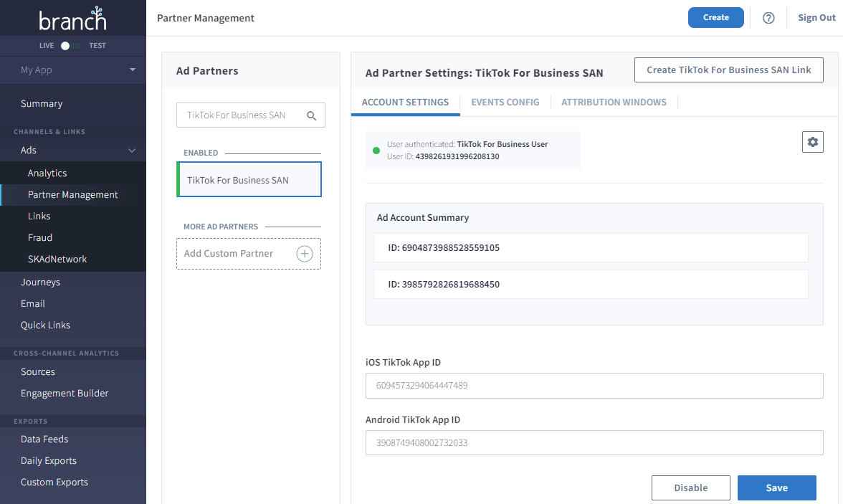Select ad account ID 3985792826819688450
Image resolution: width=843 pixels, height=504 pixels.
pos(591,285)
